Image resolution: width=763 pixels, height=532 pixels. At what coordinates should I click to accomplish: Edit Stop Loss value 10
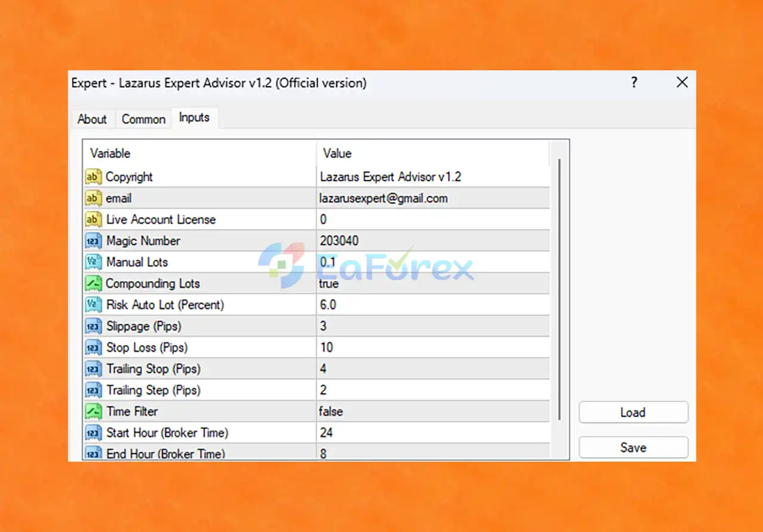tap(433, 348)
